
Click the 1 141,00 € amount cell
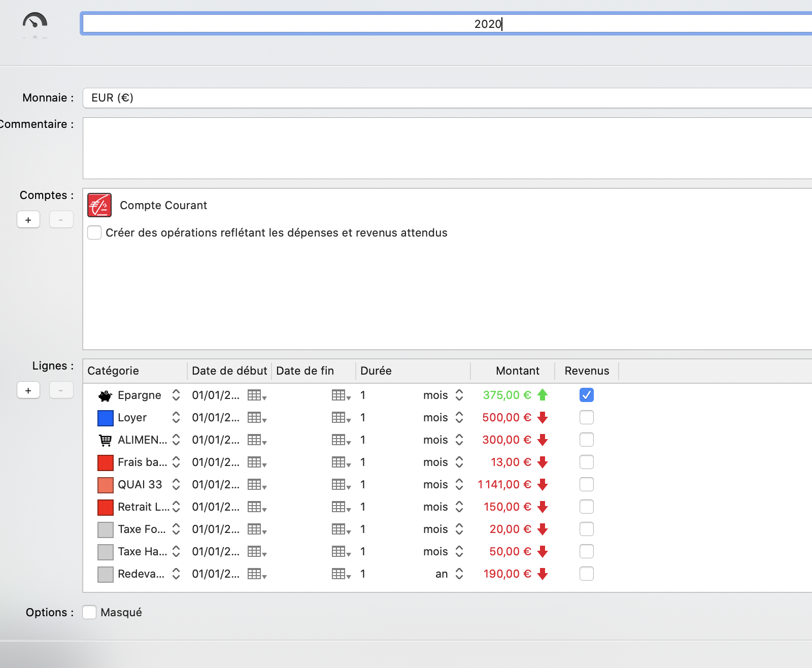pyautogui.click(x=504, y=485)
